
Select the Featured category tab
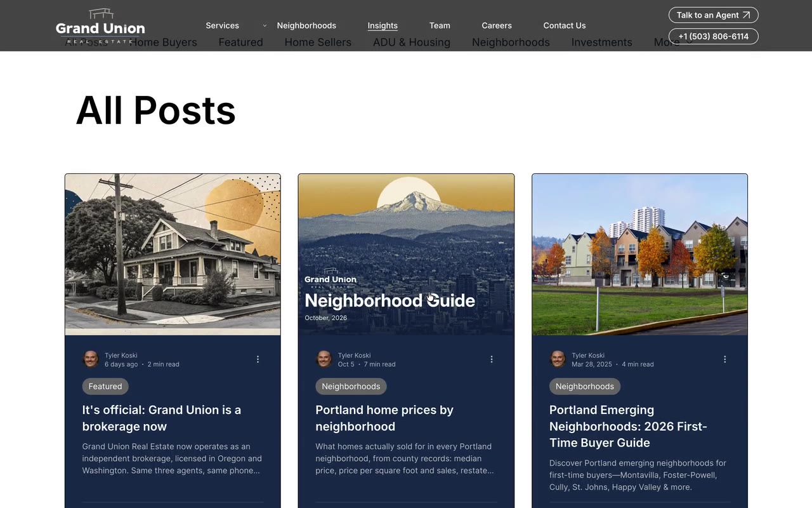point(240,43)
